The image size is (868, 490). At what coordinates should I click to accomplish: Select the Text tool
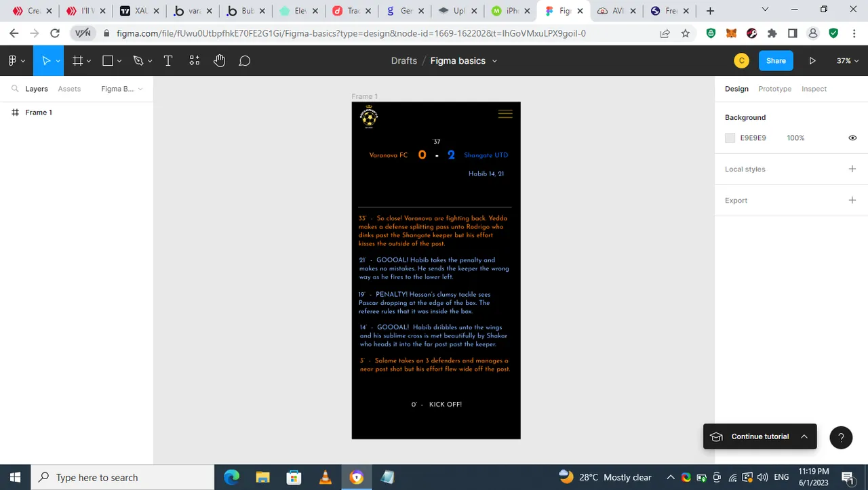(x=168, y=60)
